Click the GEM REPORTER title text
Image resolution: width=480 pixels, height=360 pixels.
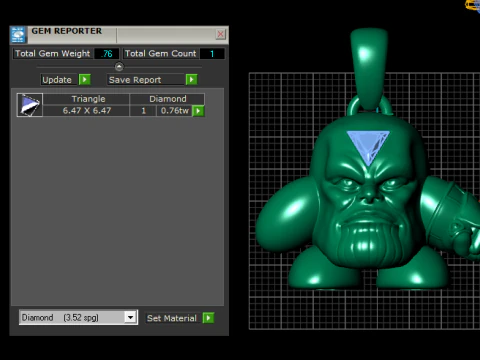[x=67, y=31]
